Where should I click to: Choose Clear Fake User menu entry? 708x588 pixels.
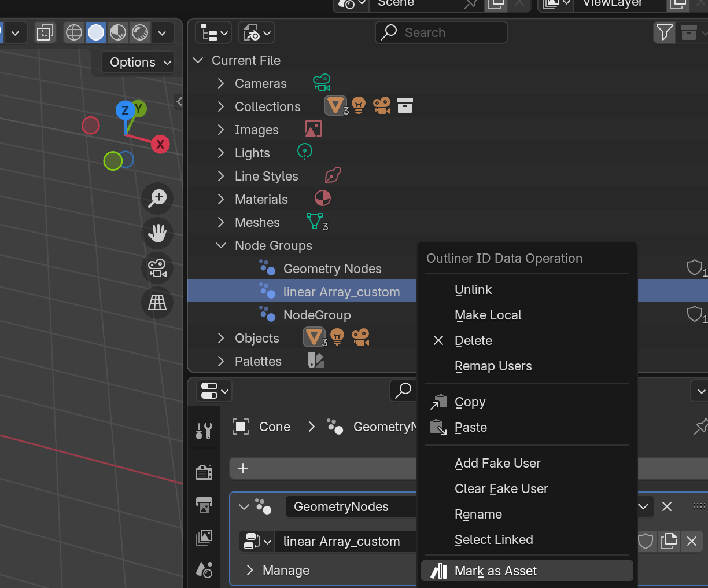[x=527, y=489]
